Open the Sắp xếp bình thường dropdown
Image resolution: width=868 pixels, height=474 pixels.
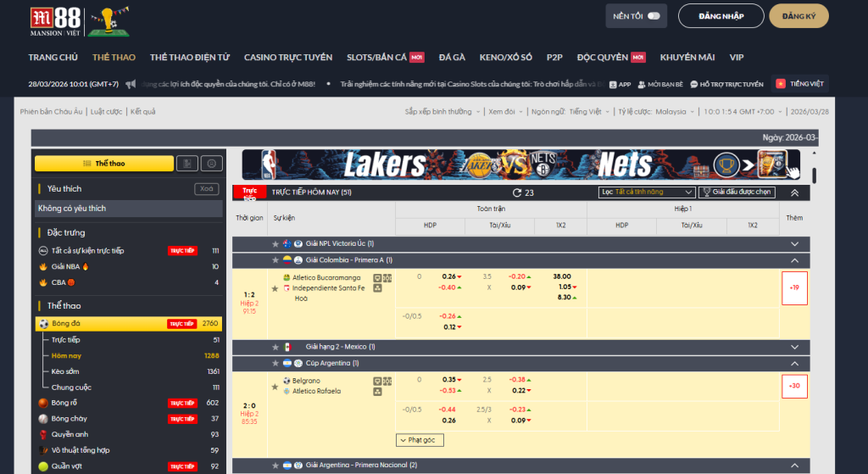(442, 112)
